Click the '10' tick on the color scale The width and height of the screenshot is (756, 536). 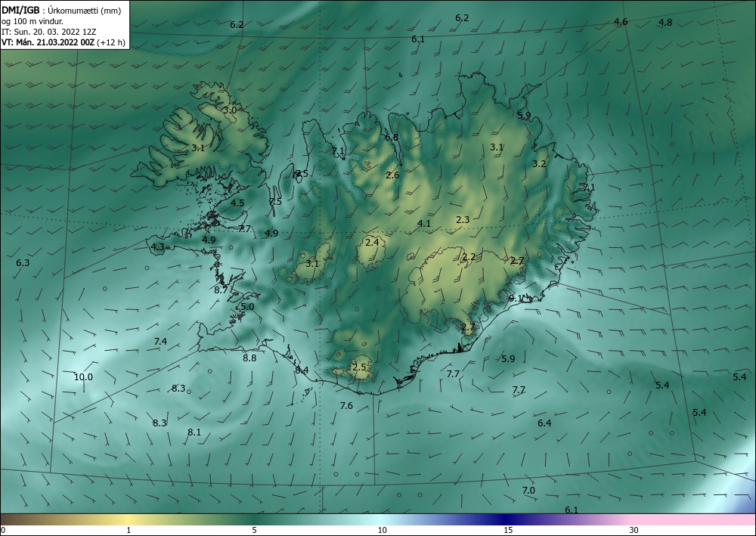click(383, 530)
